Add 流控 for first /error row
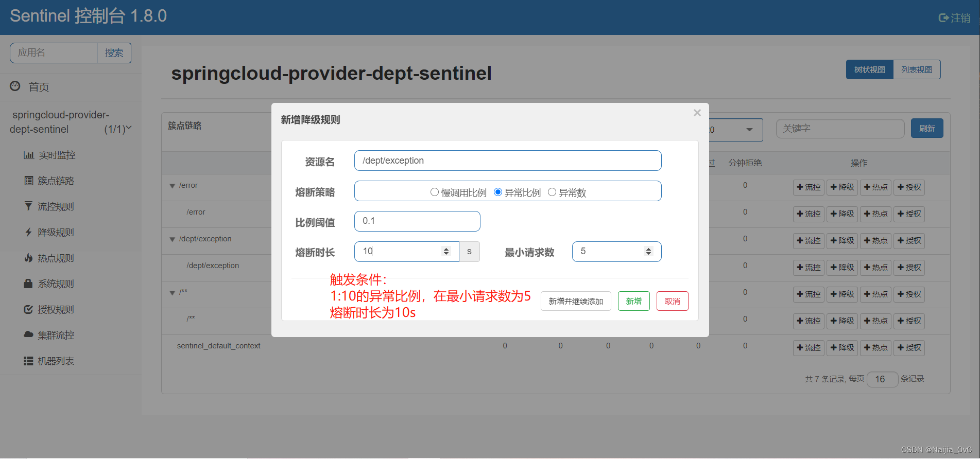Image resolution: width=980 pixels, height=459 pixels. [809, 187]
